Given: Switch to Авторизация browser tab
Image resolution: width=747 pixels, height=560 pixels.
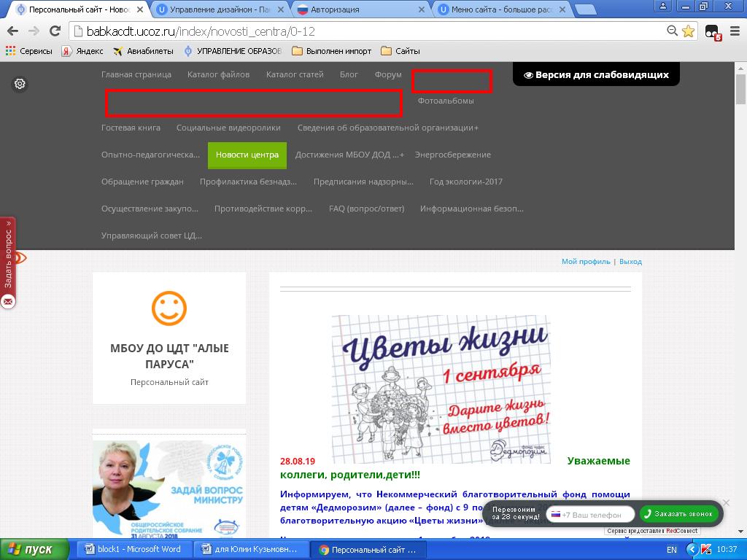Looking at the screenshot, I should click(x=360, y=9).
